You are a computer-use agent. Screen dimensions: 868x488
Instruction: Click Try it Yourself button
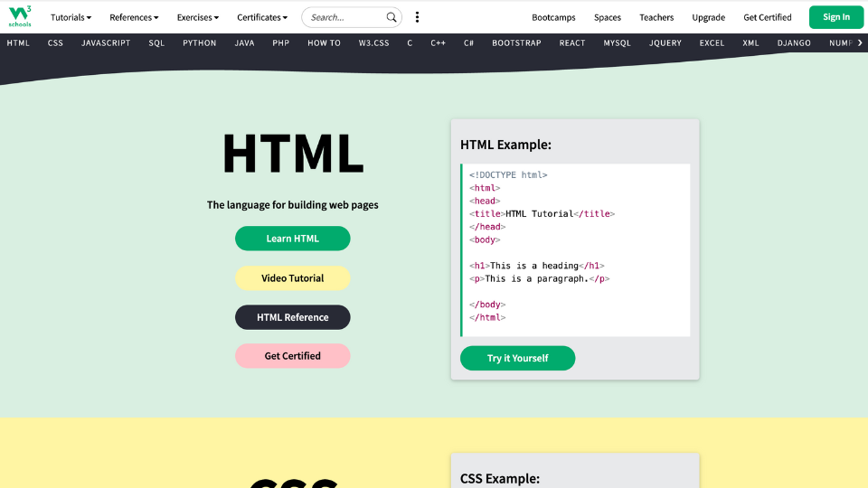[x=517, y=358]
